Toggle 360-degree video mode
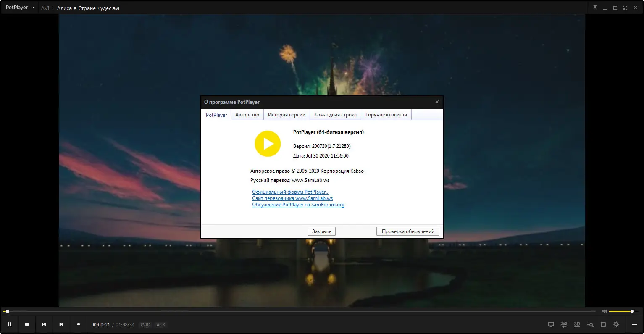Viewport: 644px width, 334px height. tap(564, 324)
